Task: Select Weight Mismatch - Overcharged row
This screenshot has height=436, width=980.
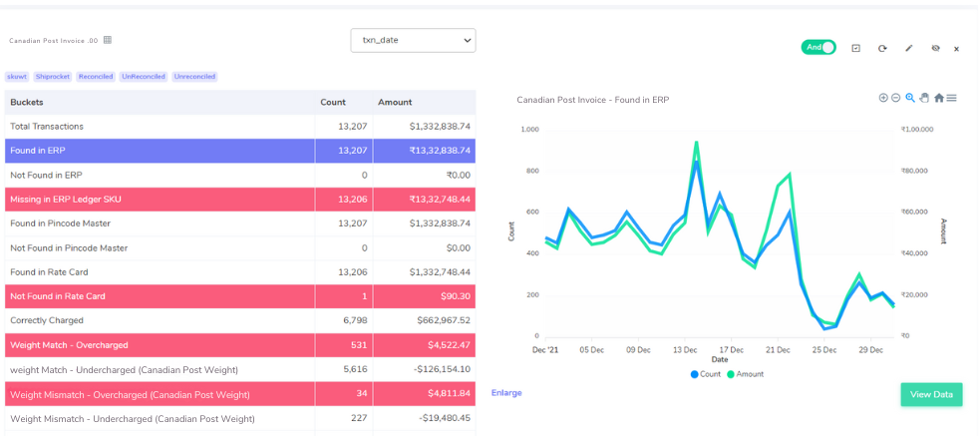Action: [x=240, y=395]
